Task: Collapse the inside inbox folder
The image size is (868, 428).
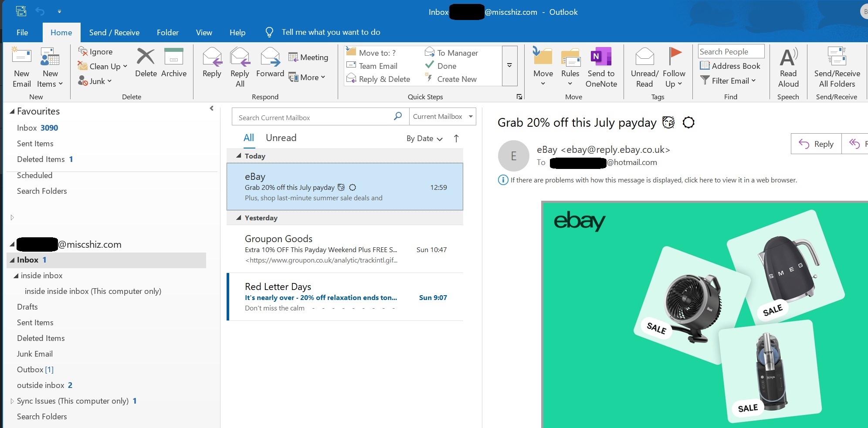Action: tap(16, 276)
